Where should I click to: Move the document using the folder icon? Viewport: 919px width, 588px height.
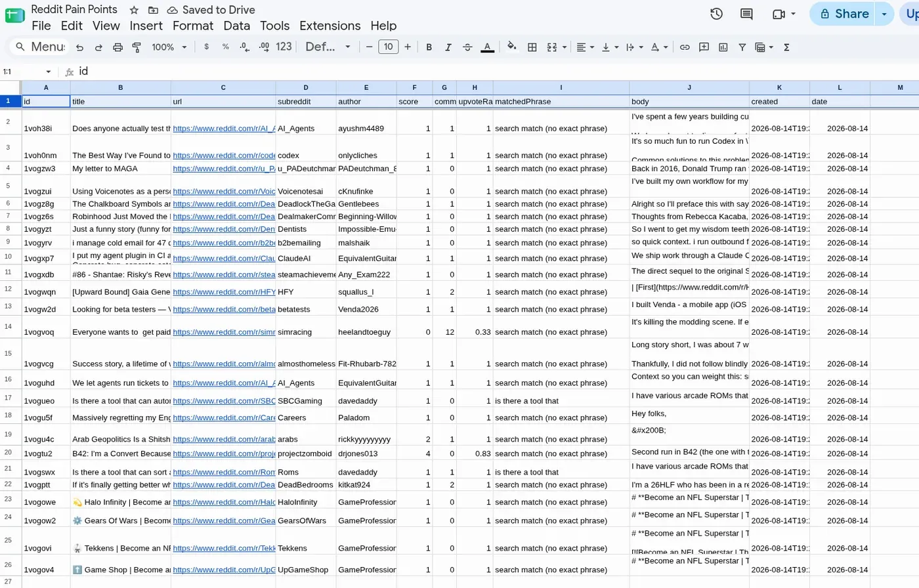coord(153,10)
